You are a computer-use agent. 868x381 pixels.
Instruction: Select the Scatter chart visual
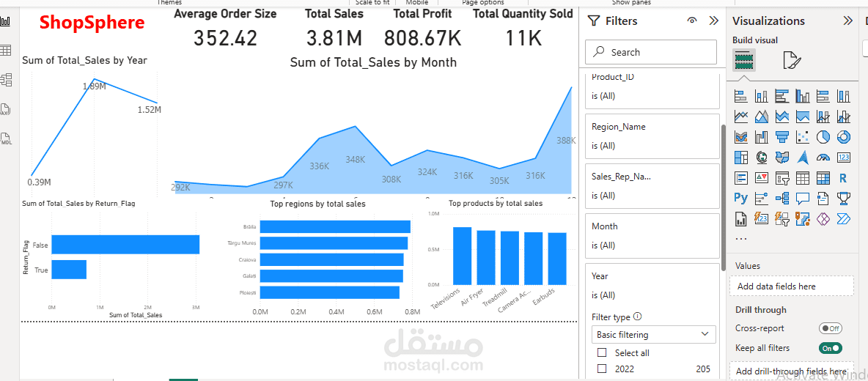click(803, 136)
